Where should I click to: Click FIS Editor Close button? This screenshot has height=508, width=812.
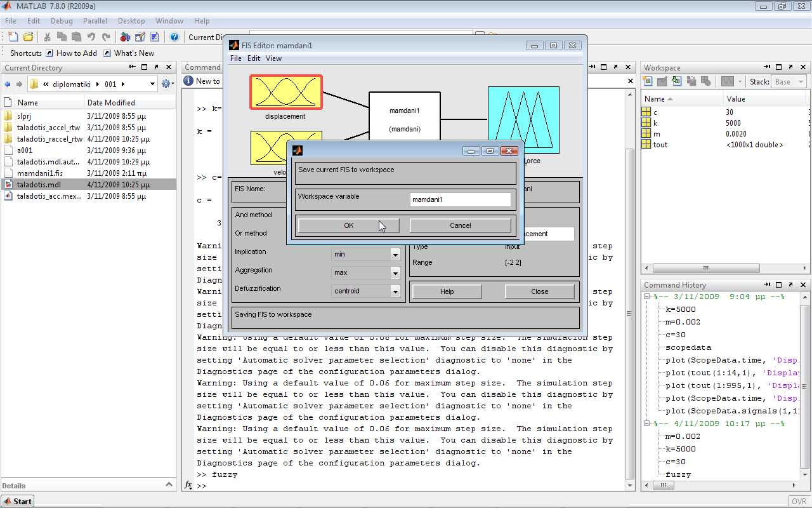(x=540, y=291)
